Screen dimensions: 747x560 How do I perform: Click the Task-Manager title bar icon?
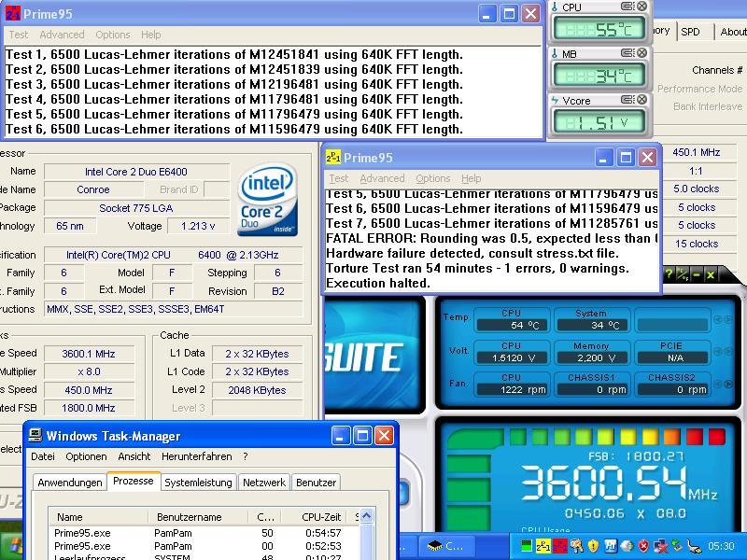point(35,436)
